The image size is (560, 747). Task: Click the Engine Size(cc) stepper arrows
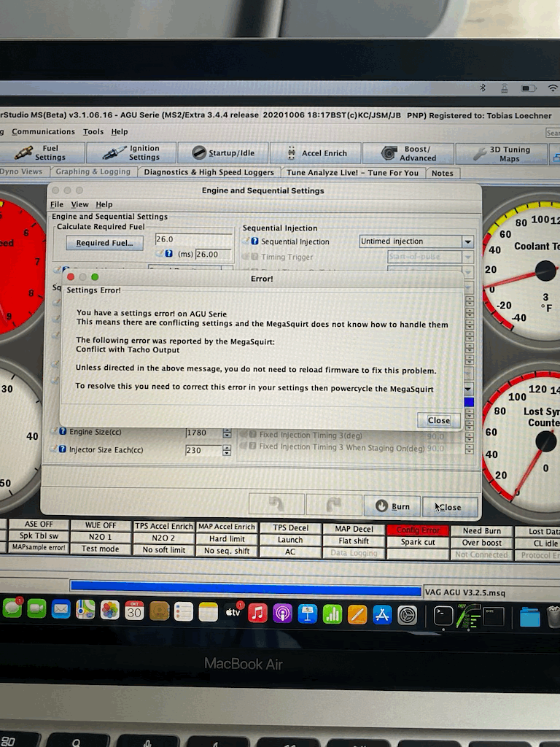(x=227, y=433)
